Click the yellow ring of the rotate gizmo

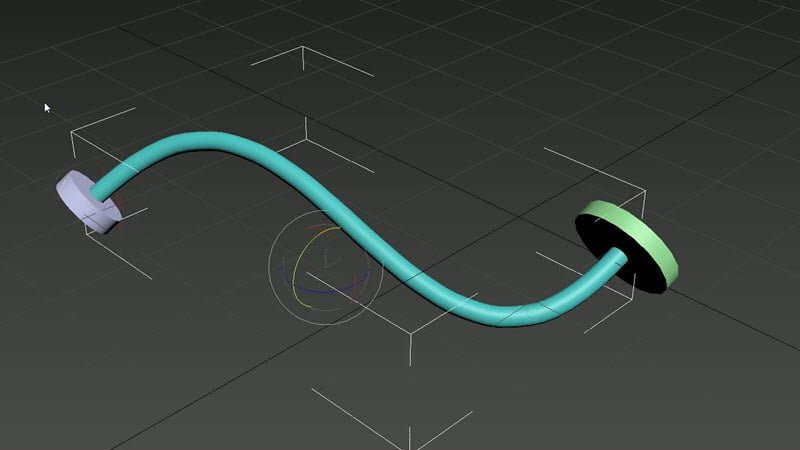click(297, 260)
